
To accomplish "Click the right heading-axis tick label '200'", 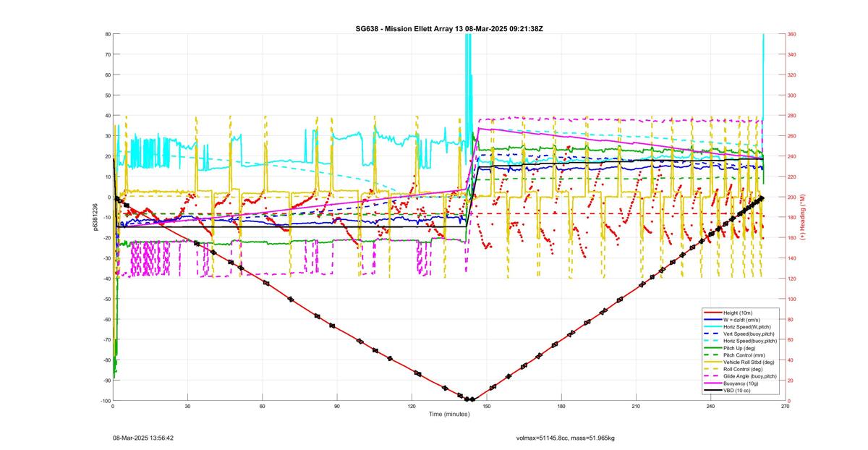I will (792, 197).
